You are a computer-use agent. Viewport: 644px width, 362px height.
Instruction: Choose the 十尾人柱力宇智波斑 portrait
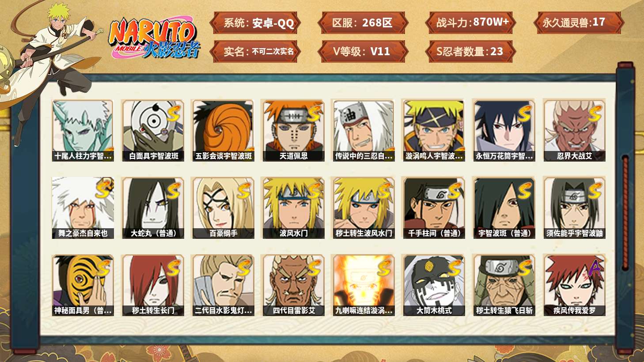pos(83,130)
